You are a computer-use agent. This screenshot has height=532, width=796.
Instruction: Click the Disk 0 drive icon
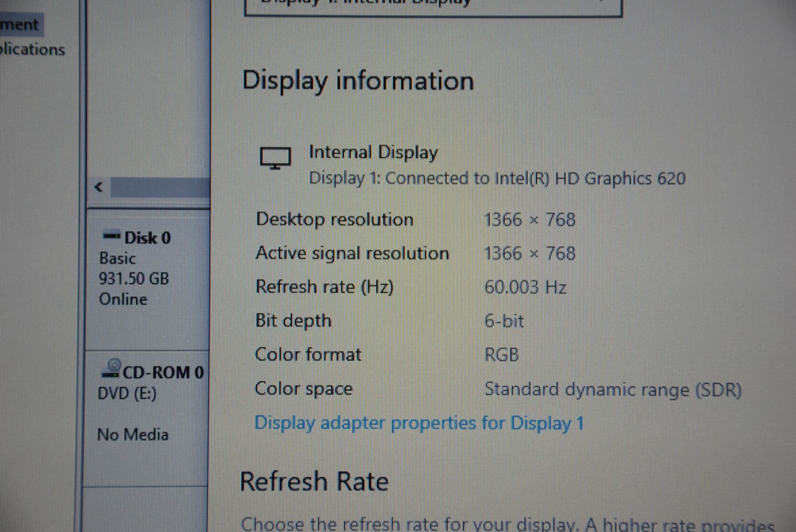[x=111, y=235]
